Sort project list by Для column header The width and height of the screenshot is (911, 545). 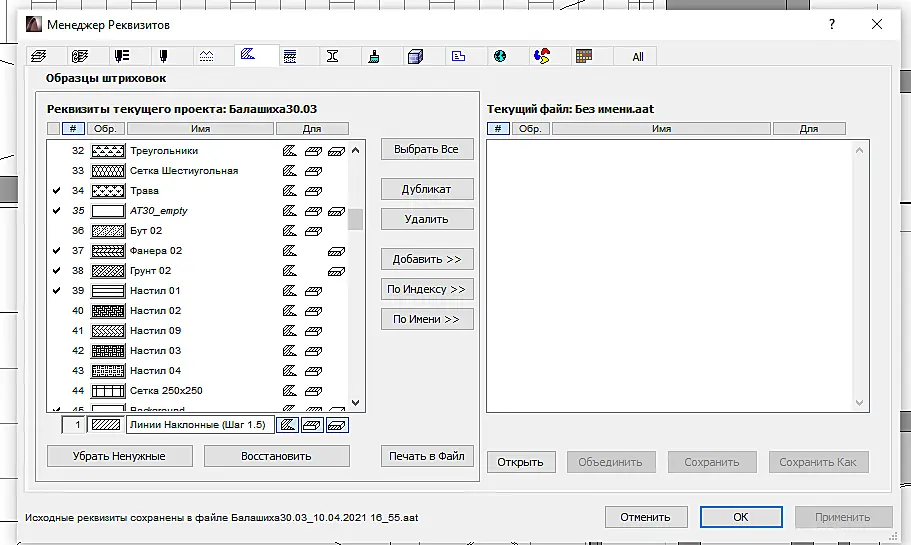click(x=312, y=128)
